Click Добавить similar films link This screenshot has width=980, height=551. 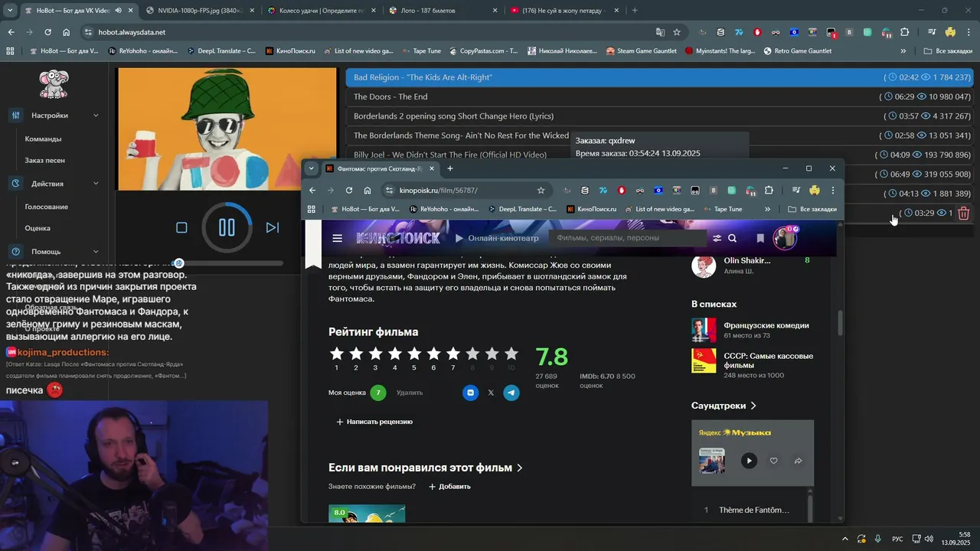(x=449, y=487)
